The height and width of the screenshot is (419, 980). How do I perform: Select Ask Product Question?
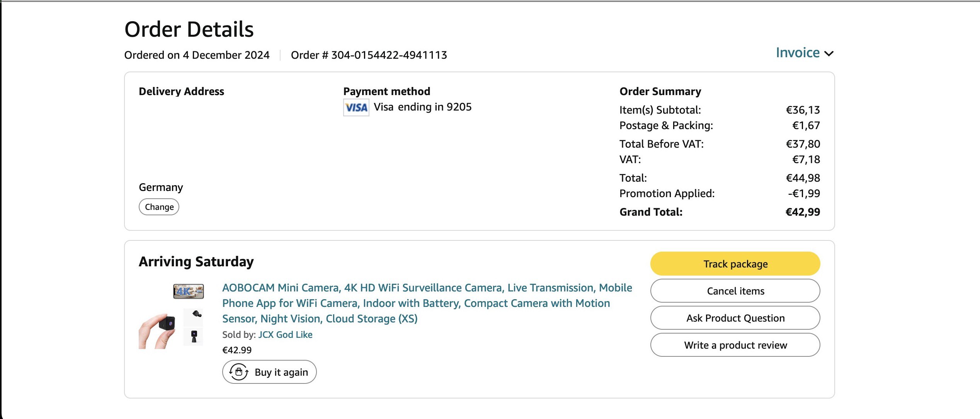[x=735, y=318]
